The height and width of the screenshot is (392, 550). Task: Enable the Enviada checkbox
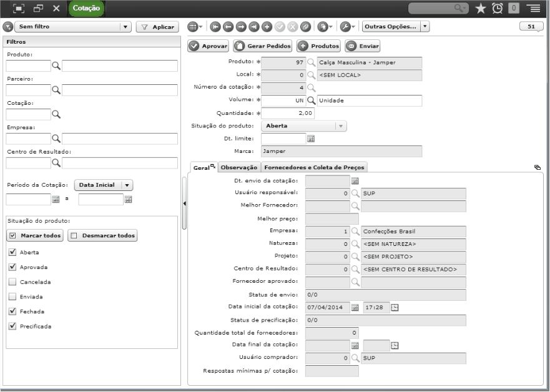coord(12,296)
